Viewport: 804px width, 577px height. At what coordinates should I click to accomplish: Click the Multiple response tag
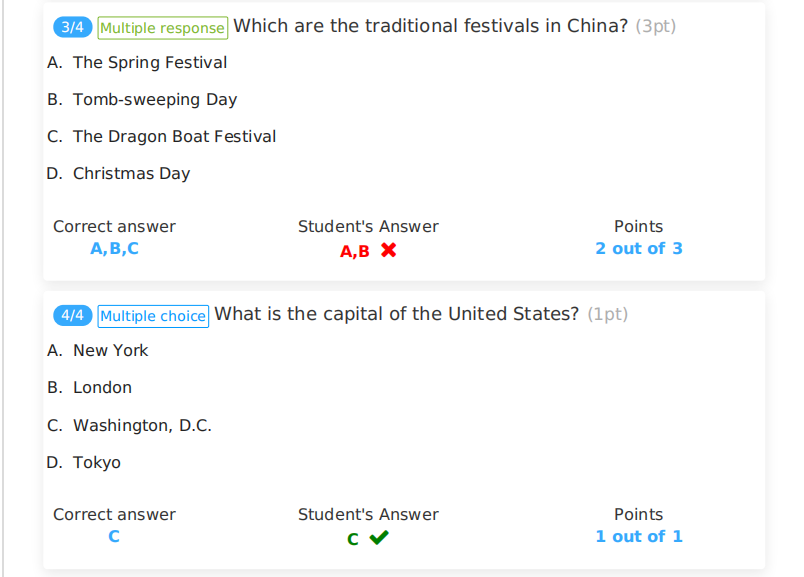tap(162, 28)
